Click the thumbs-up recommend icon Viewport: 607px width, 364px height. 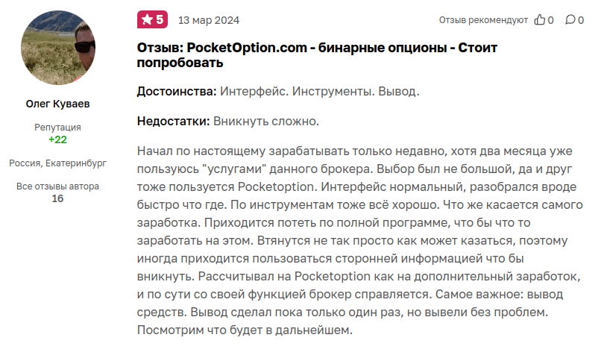(x=540, y=20)
